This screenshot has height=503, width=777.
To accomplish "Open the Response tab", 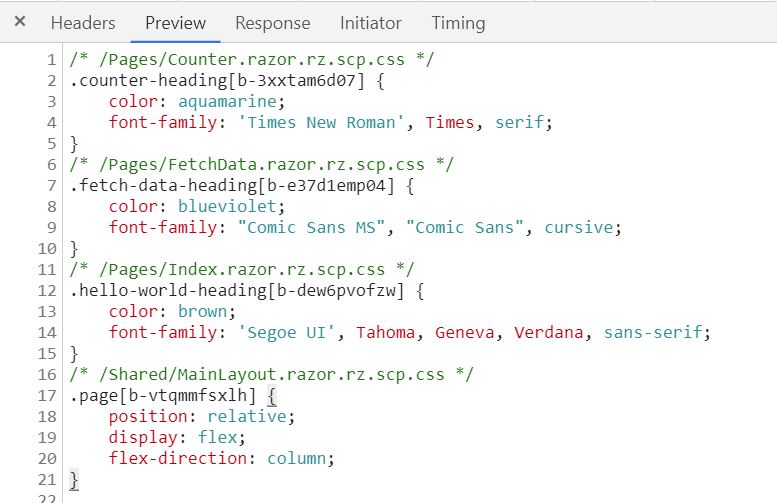I will (273, 23).
